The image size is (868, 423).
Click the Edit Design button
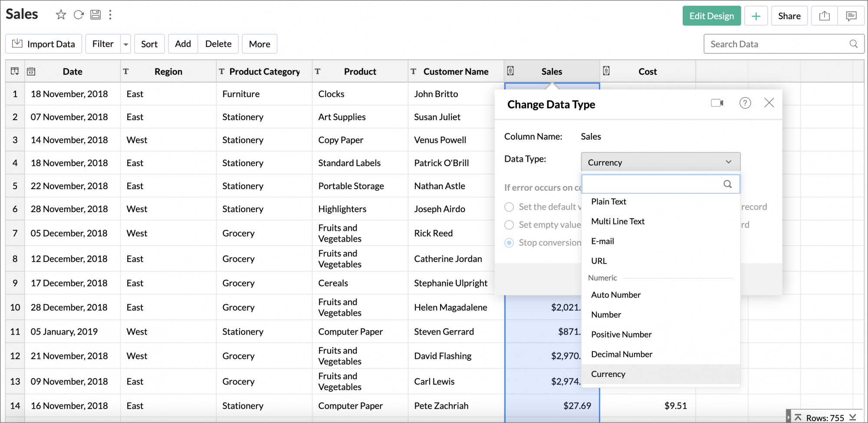[711, 16]
